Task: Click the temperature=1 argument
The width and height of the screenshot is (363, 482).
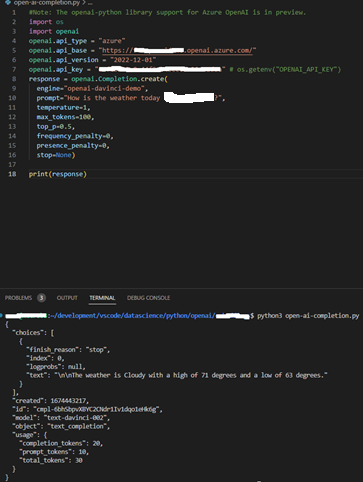Action: 63,107
